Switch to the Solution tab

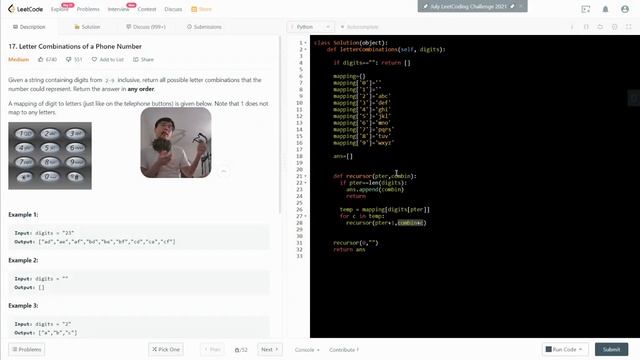[x=87, y=27]
